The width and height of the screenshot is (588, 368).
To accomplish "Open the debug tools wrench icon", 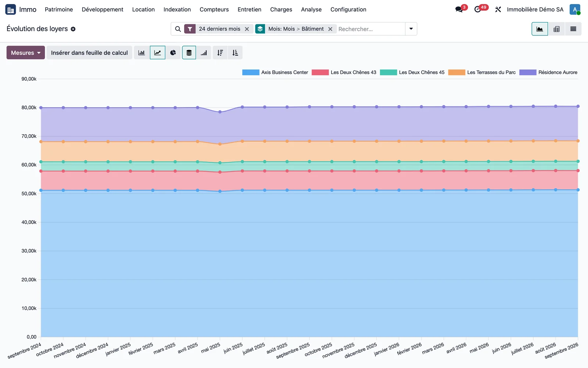I will coord(498,10).
